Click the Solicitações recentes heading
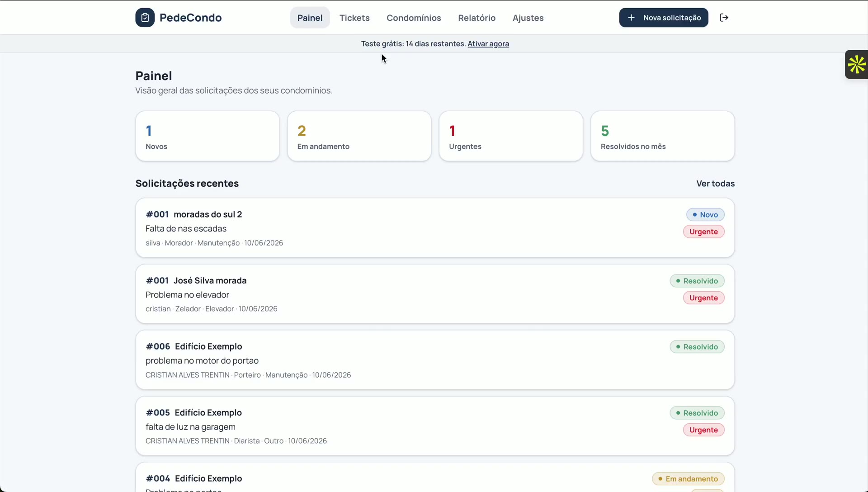 pos(187,184)
